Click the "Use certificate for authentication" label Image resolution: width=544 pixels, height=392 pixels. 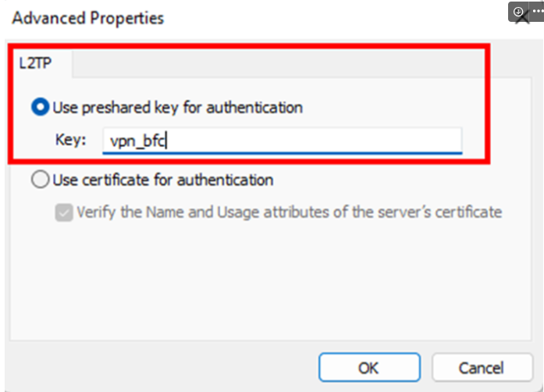coord(162,180)
